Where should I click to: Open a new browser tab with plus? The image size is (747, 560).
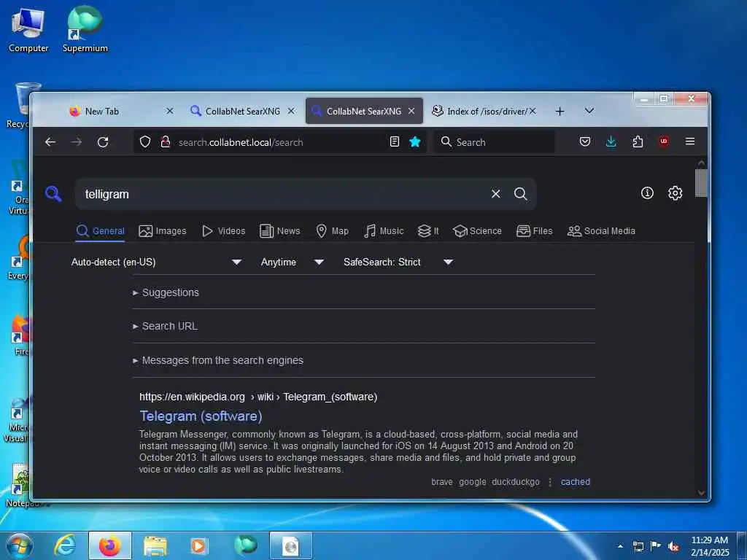coord(560,112)
